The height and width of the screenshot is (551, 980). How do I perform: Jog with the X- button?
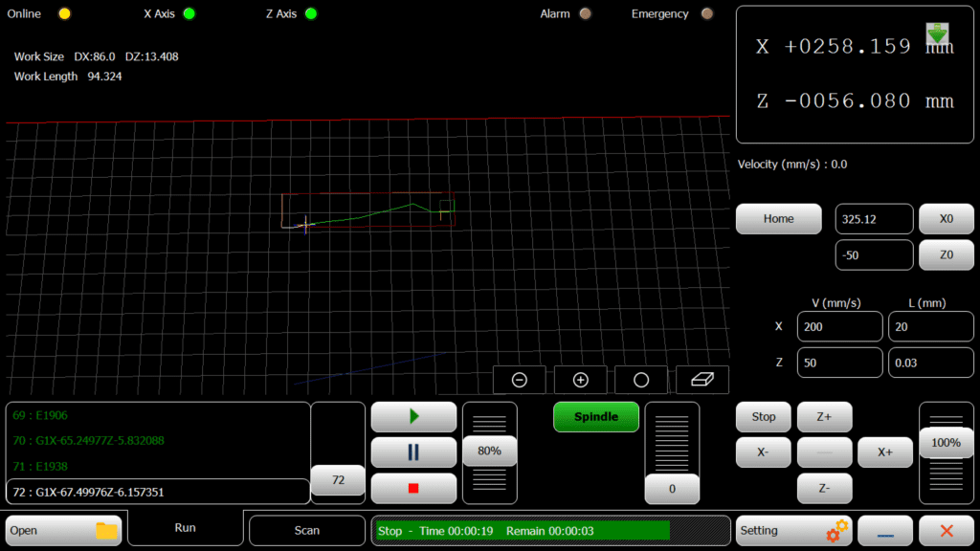(x=763, y=452)
